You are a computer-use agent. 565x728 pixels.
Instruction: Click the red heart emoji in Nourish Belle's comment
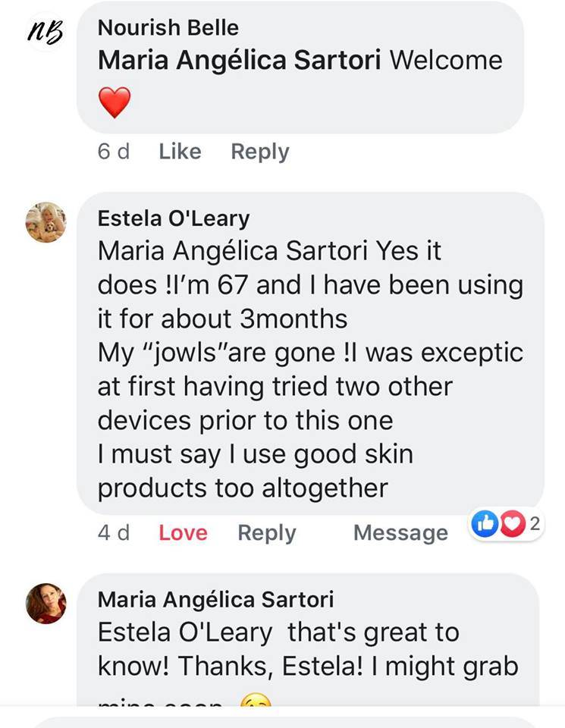tap(115, 102)
